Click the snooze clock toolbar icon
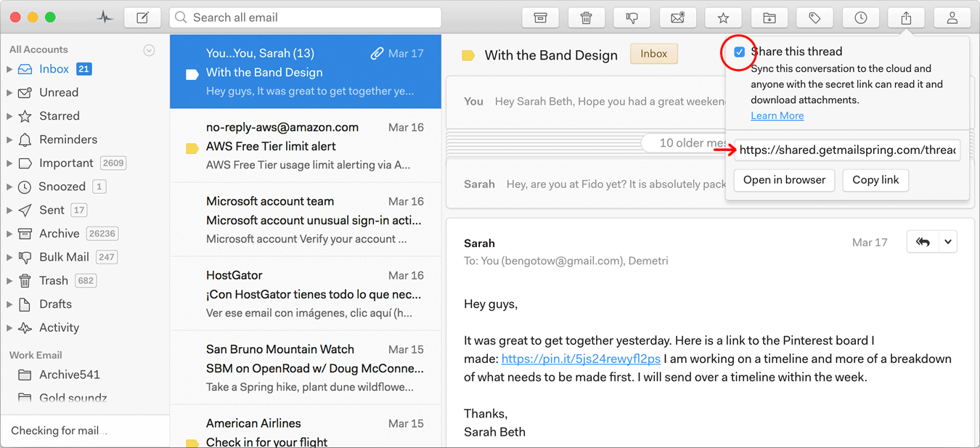 (860, 17)
